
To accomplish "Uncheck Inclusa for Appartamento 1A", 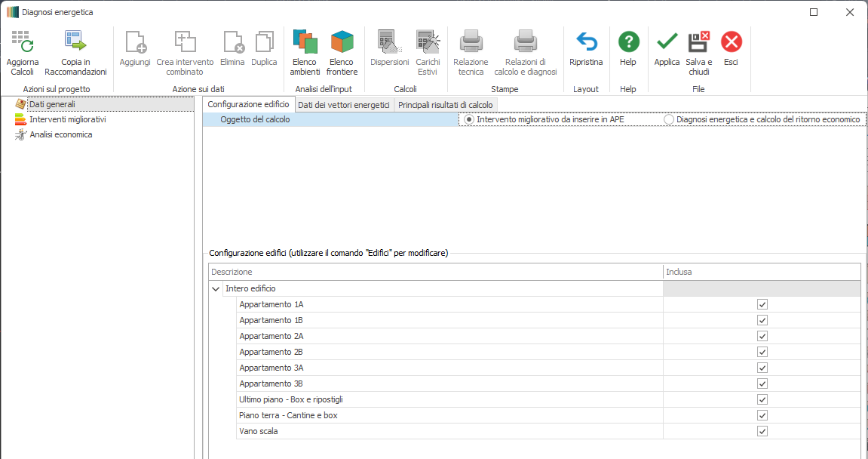I will (762, 304).
